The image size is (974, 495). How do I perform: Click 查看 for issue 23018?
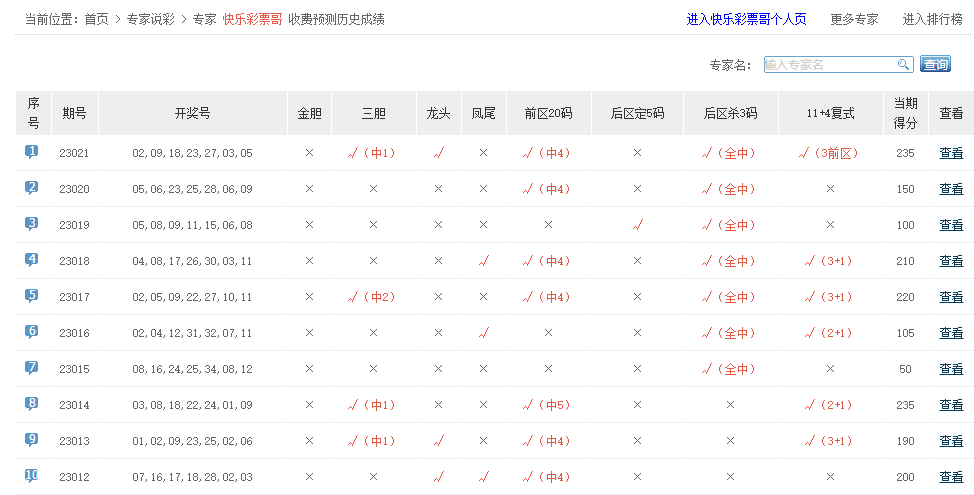click(x=951, y=261)
